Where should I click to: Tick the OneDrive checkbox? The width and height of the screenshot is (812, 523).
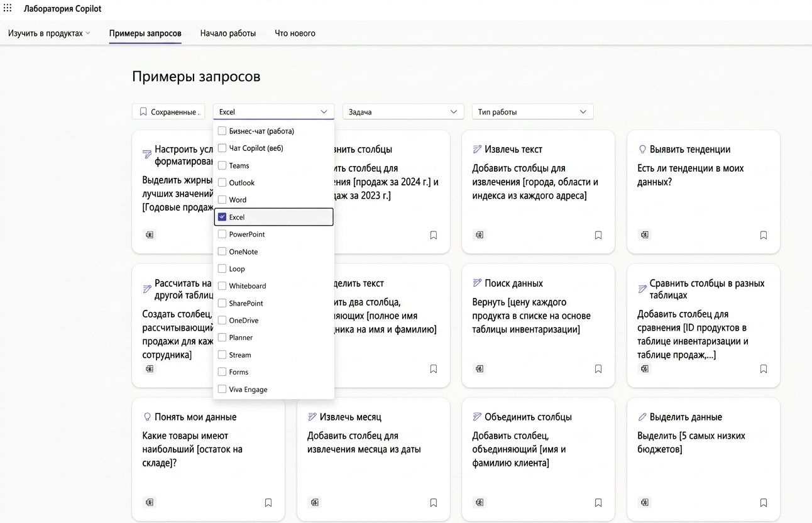222,321
